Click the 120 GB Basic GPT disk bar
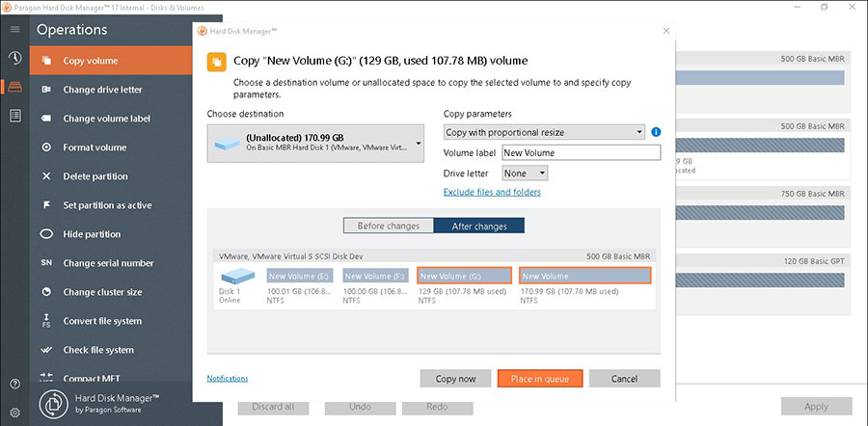This screenshot has height=426, width=868. tap(761, 280)
